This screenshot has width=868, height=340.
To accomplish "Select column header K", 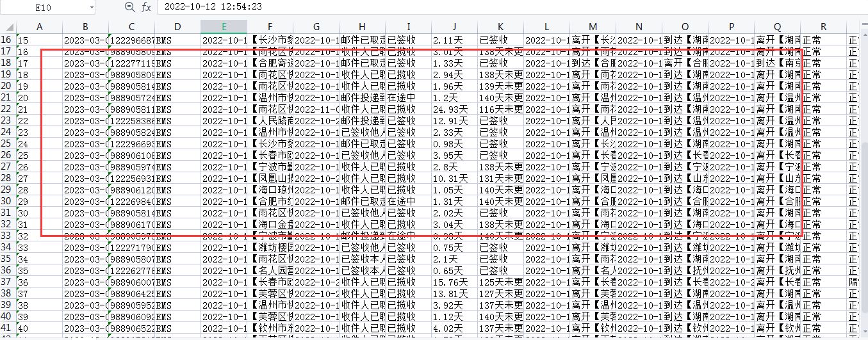I will coord(500,26).
